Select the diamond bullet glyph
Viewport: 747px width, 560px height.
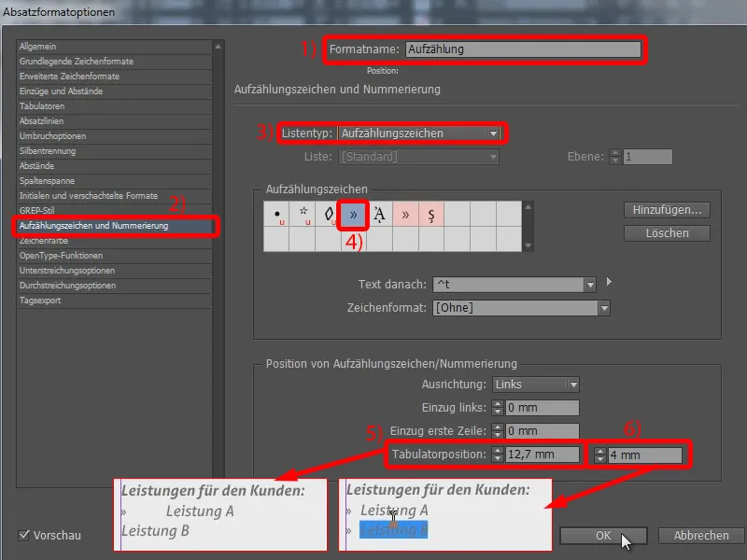click(x=328, y=215)
